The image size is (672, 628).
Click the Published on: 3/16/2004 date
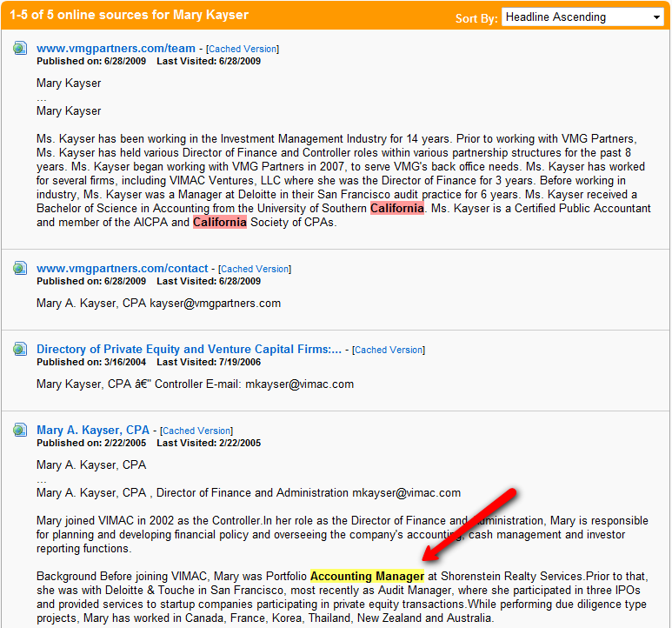click(x=91, y=362)
